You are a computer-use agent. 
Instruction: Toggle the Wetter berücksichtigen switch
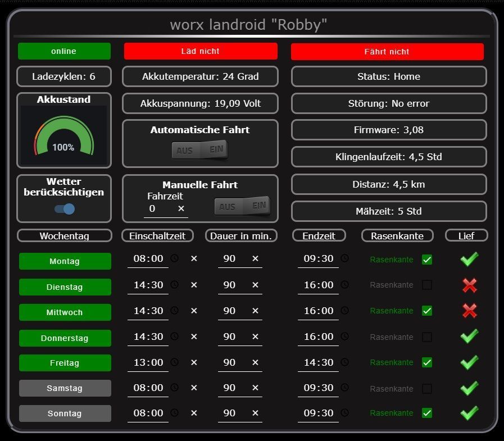click(x=65, y=209)
